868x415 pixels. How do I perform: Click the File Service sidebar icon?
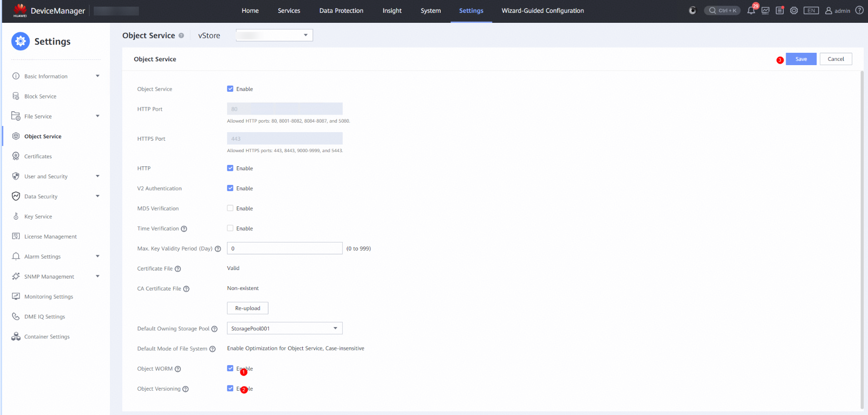click(x=16, y=116)
